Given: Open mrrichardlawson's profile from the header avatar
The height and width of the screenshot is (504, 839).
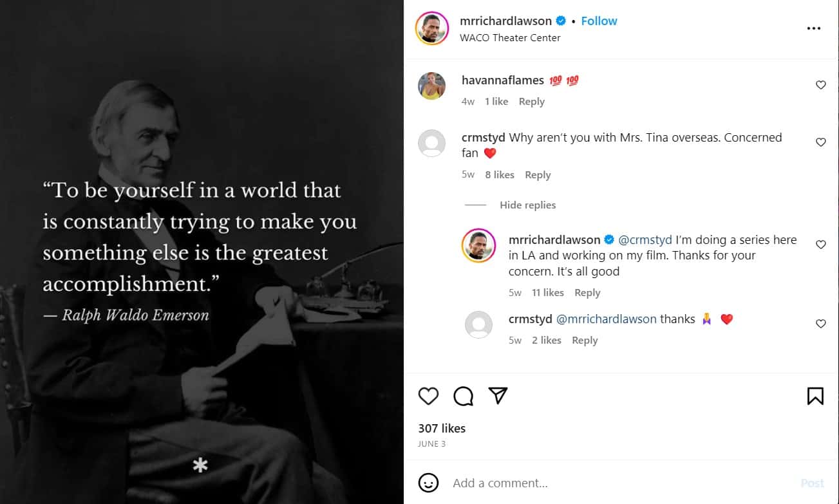Looking at the screenshot, I should point(431,28).
